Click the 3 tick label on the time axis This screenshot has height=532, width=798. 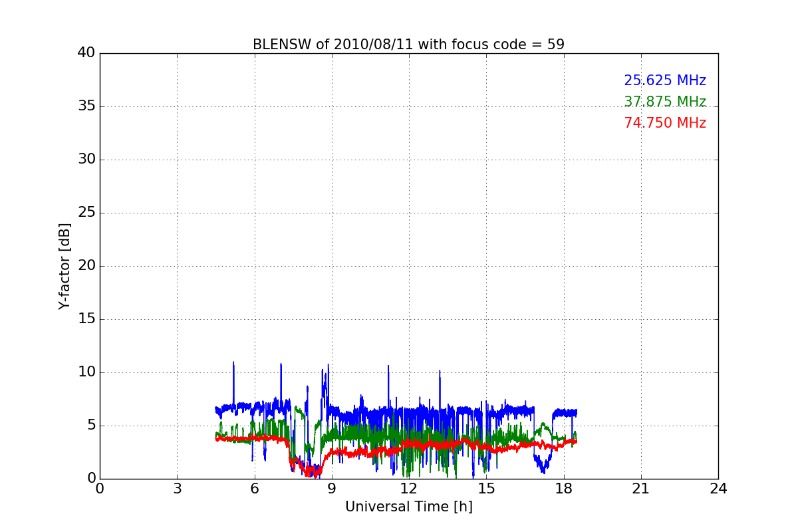(177, 489)
